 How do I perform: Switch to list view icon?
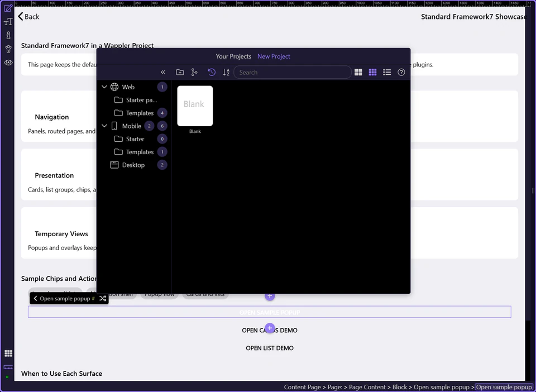(x=387, y=72)
